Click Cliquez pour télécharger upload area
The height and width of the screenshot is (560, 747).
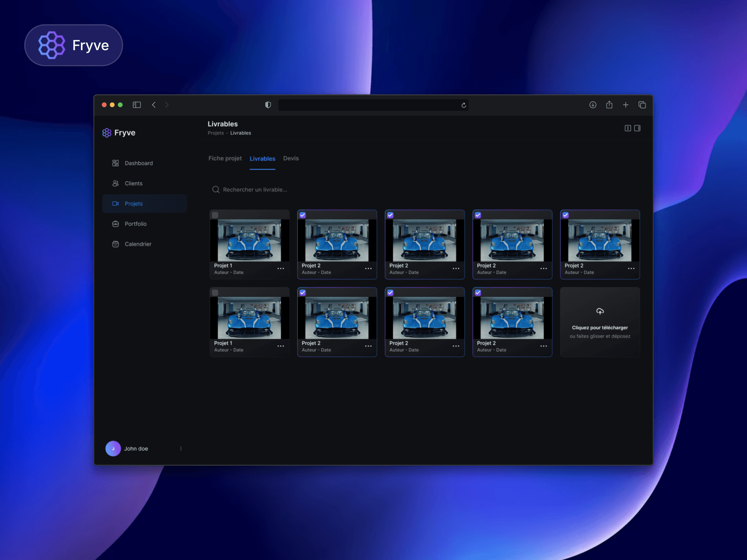pyautogui.click(x=600, y=327)
